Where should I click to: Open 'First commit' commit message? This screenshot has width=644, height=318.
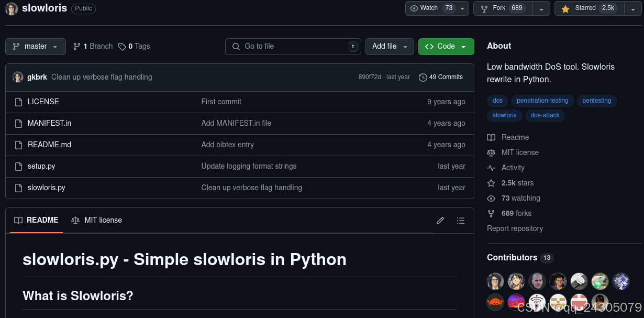coord(221,102)
